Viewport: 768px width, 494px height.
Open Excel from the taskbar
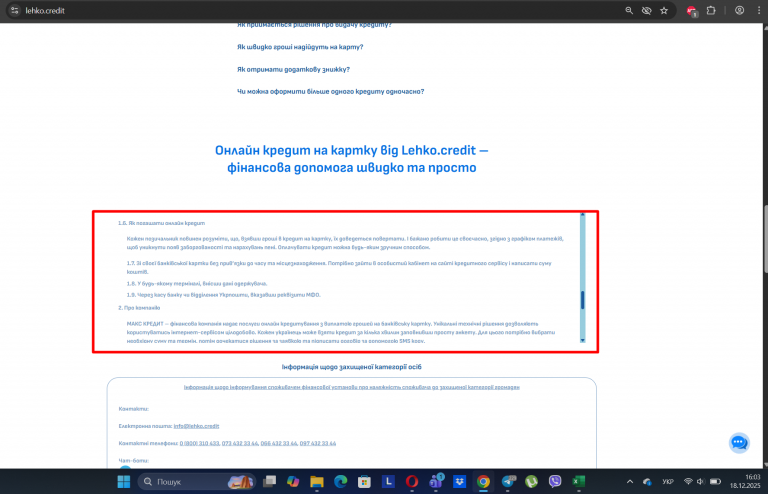pos(578,482)
